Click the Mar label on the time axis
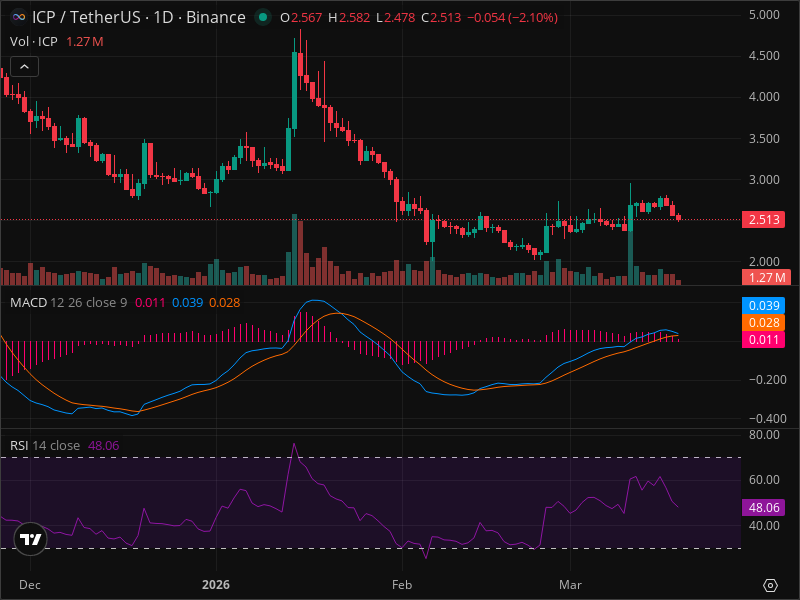 click(570, 585)
